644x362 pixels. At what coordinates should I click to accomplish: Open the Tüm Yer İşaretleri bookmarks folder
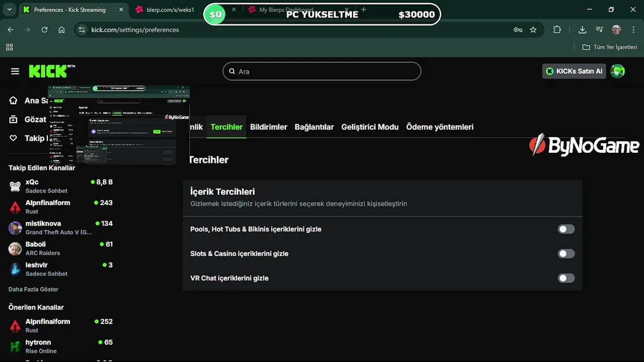coord(610,47)
